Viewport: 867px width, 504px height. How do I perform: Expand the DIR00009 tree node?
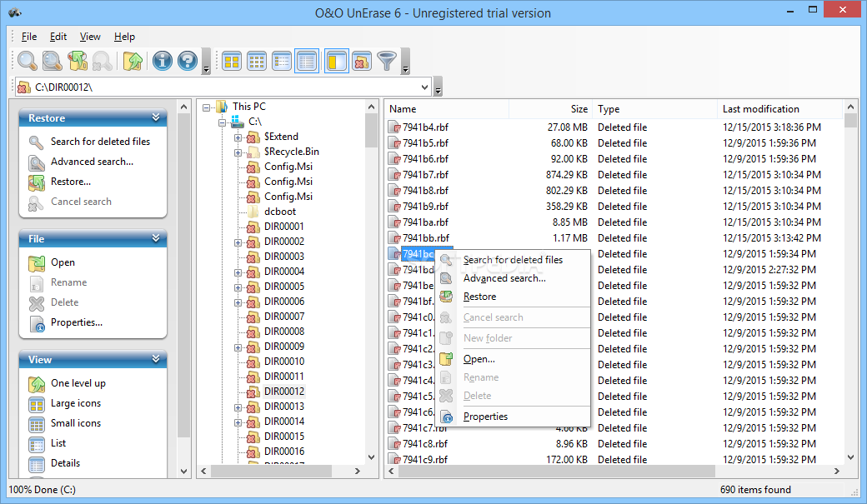(238, 347)
